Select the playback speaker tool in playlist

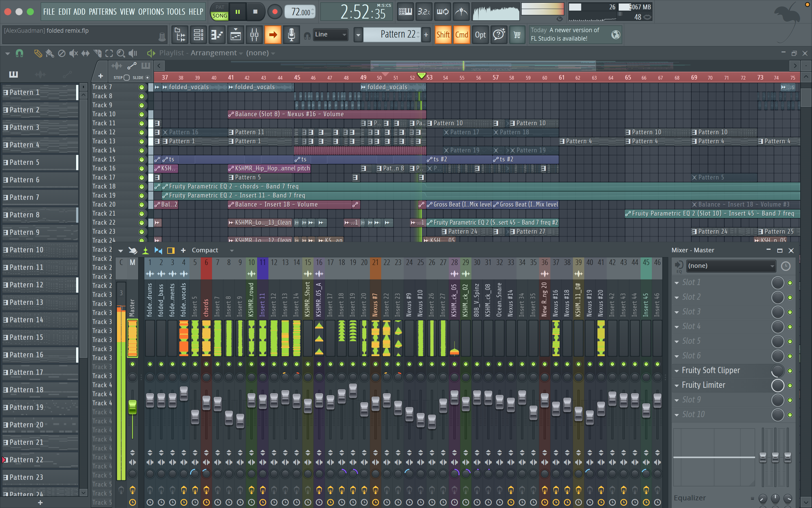(133, 53)
